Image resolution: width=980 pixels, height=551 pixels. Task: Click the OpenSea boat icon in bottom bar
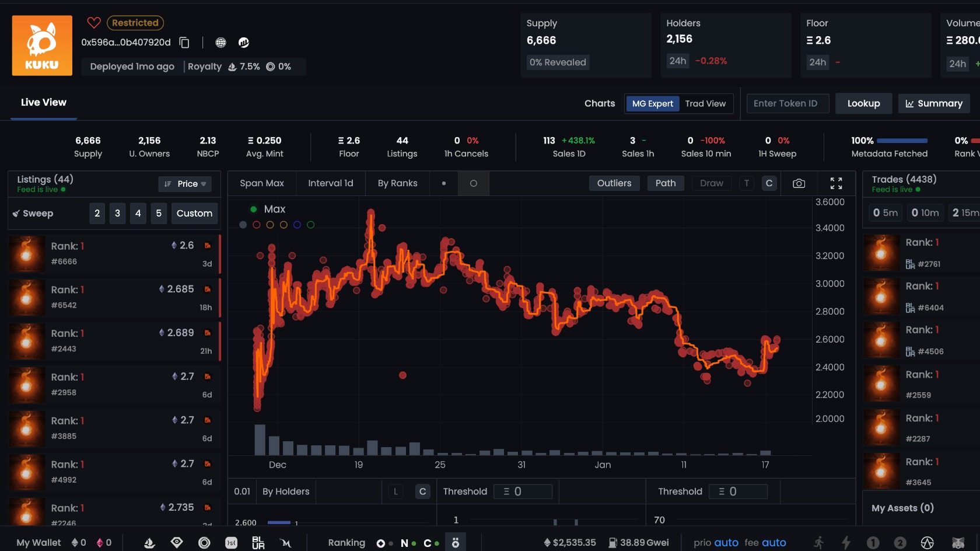(149, 543)
